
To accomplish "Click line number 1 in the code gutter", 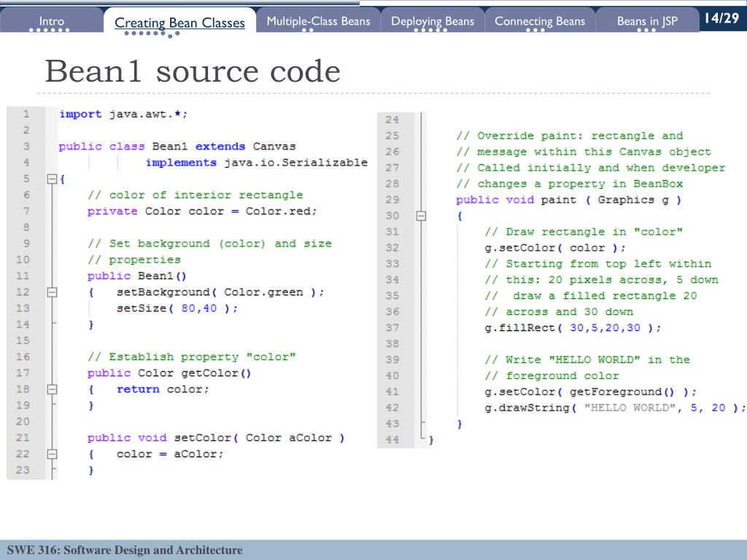I will pos(26,114).
